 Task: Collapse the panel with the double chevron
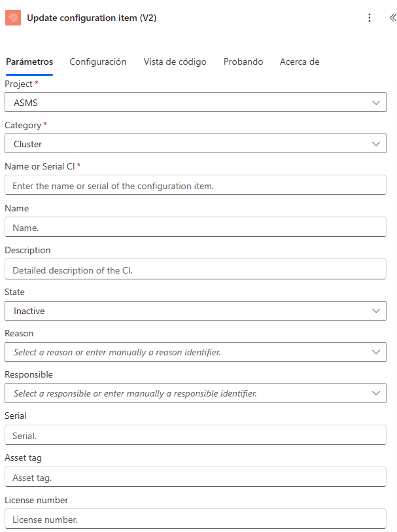tap(392, 18)
